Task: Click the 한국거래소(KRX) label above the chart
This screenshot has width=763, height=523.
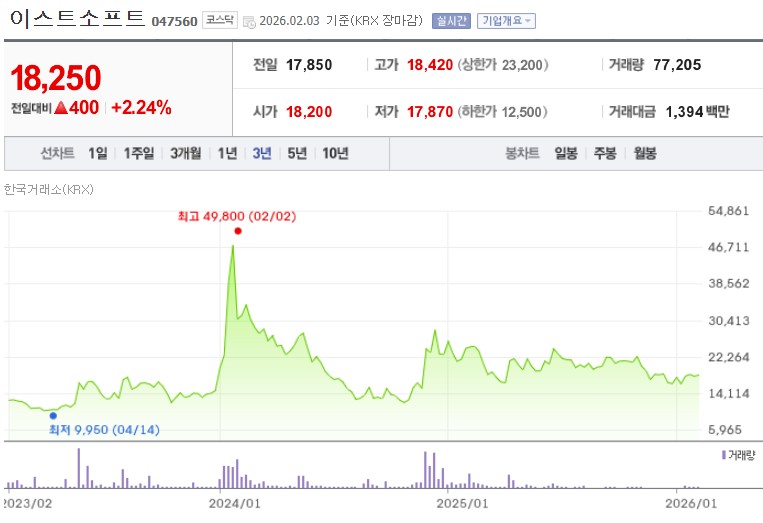Action: click(48, 189)
